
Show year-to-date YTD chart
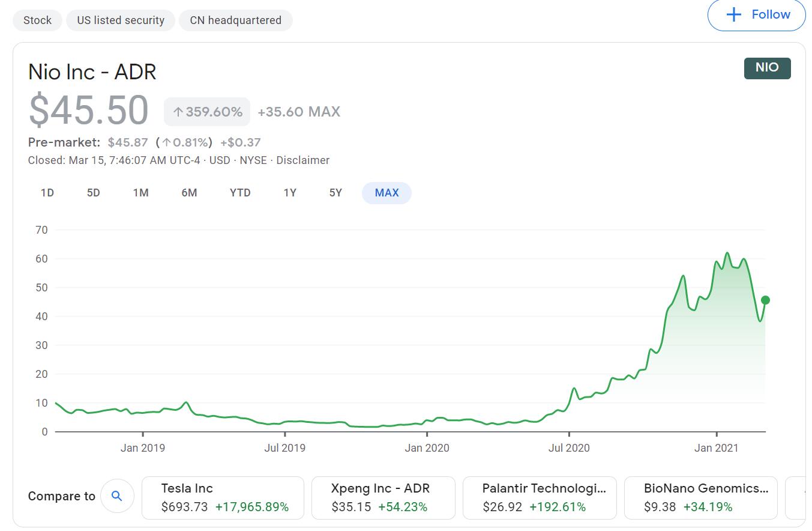point(240,193)
